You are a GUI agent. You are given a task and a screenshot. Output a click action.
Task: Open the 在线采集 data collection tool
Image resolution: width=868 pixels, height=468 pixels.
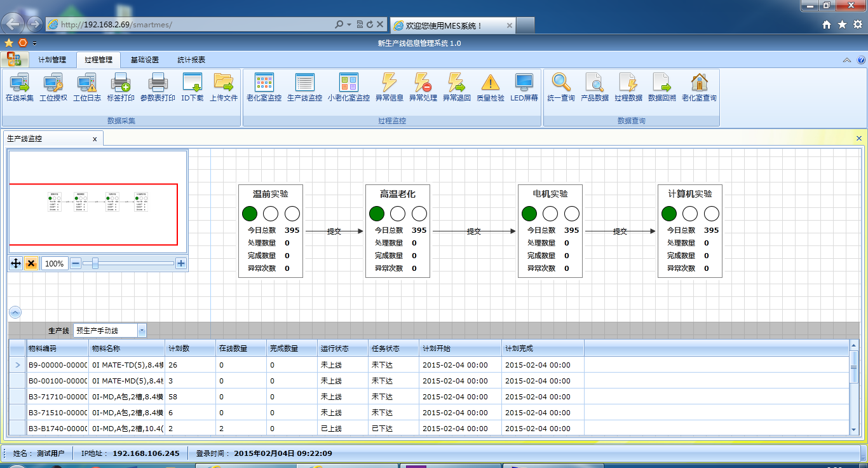coord(19,87)
